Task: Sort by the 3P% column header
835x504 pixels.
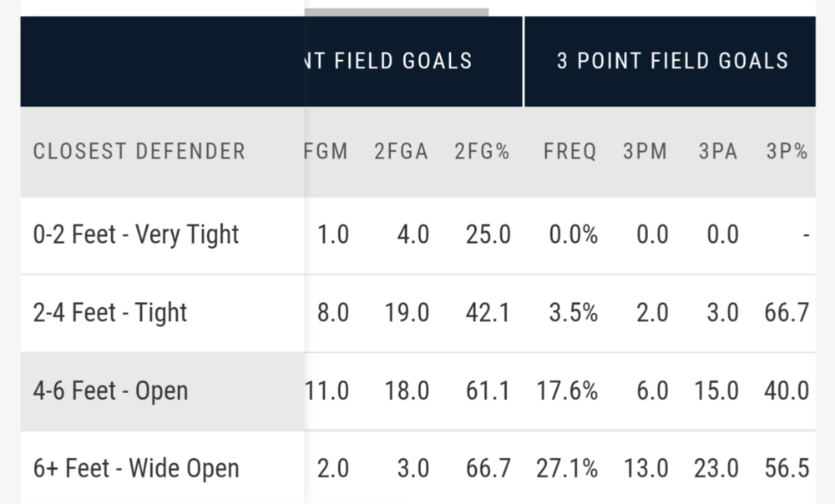Action: click(x=787, y=151)
